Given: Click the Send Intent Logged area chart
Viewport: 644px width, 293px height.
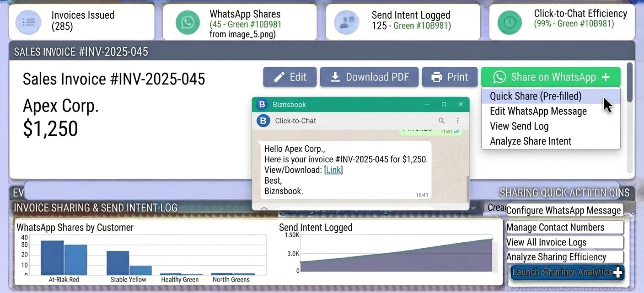Looking at the screenshot, I should [x=396, y=257].
